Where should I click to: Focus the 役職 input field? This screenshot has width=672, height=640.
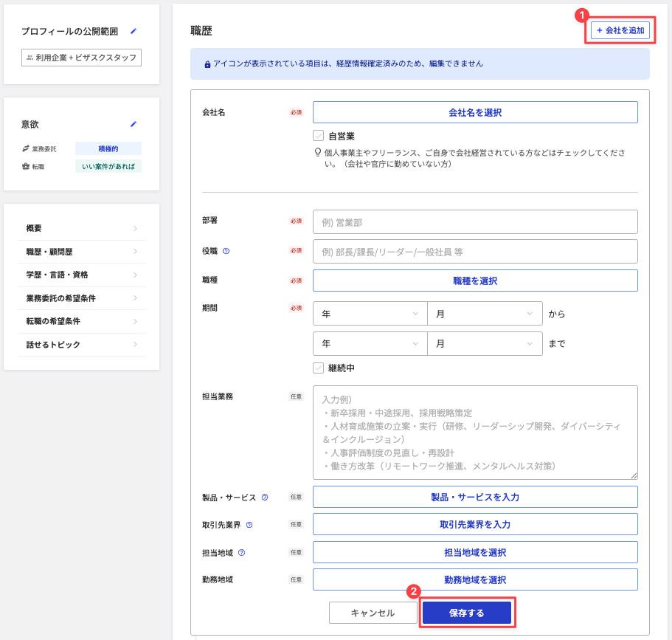point(475,252)
